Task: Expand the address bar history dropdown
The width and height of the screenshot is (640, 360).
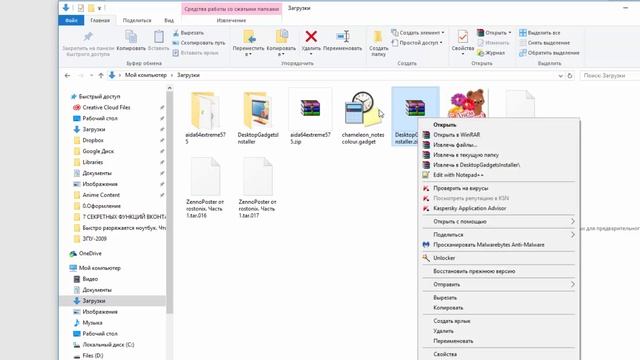Action: tap(560, 76)
